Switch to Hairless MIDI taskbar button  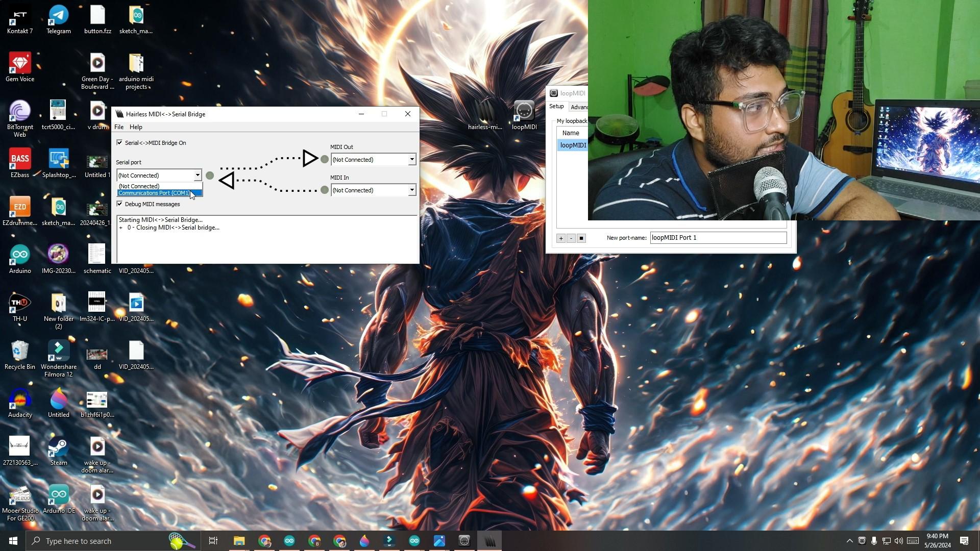[x=489, y=541]
